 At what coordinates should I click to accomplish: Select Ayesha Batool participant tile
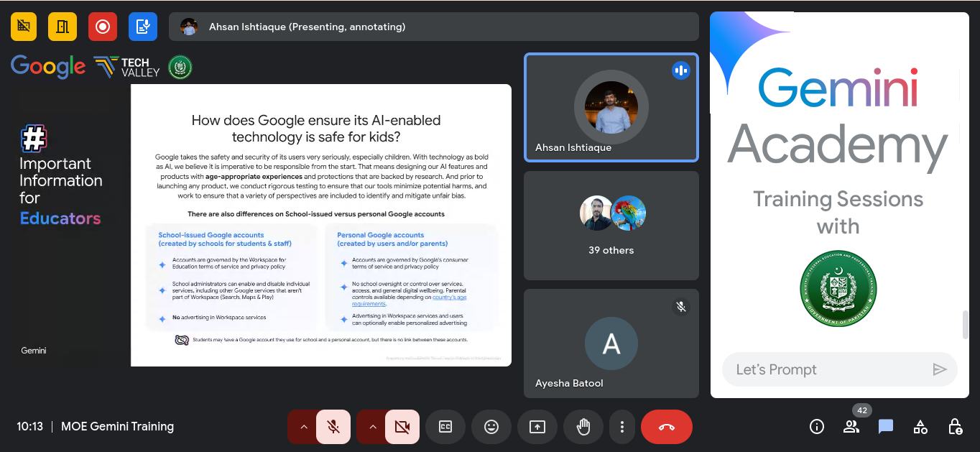[x=611, y=343]
